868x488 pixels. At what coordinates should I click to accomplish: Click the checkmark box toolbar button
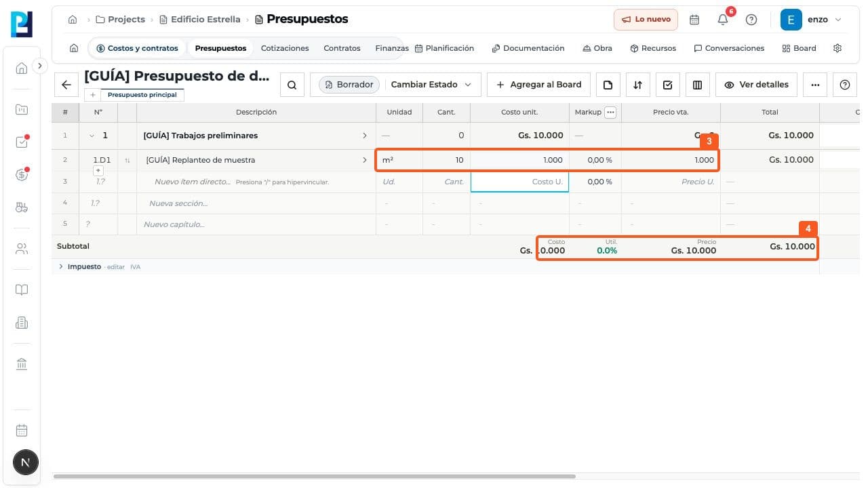pos(667,85)
